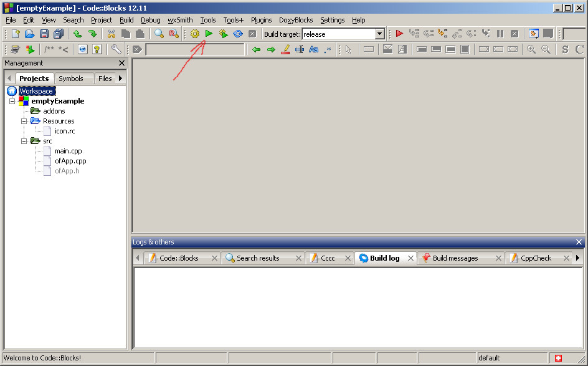The width and height of the screenshot is (588, 366).
Task: Open the File menu
Action: tap(11, 20)
